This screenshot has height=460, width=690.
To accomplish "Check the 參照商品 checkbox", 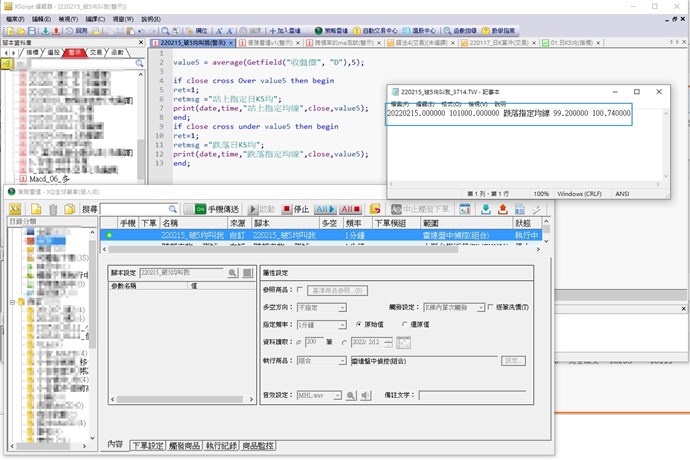I will click(x=301, y=289).
